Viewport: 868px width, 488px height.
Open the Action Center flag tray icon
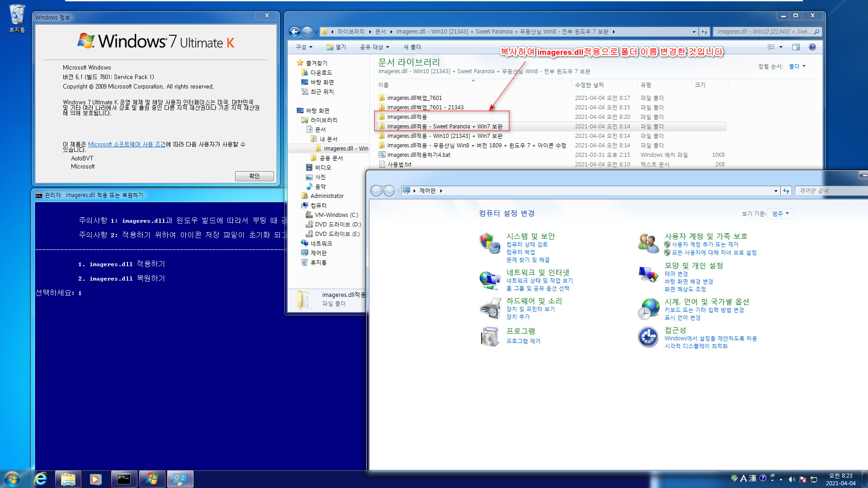pyautogui.click(x=803, y=479)
